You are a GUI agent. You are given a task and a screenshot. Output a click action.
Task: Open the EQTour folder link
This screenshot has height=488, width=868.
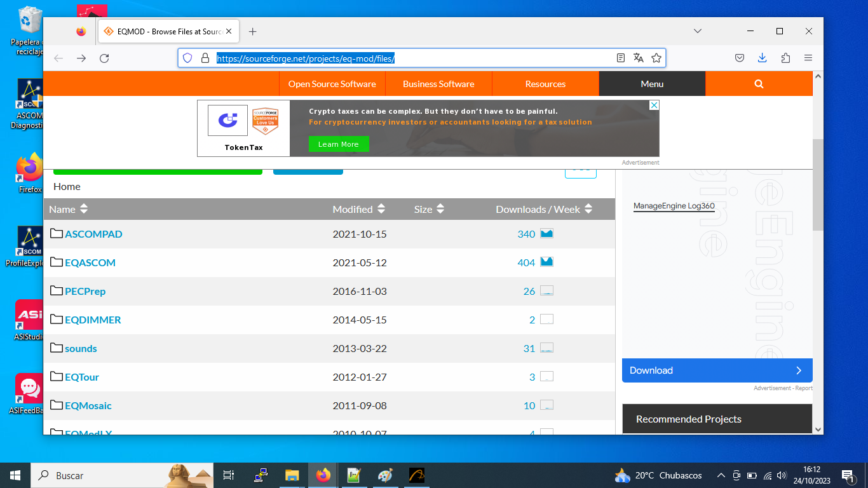pyautogui.click(x=82, y=377)
